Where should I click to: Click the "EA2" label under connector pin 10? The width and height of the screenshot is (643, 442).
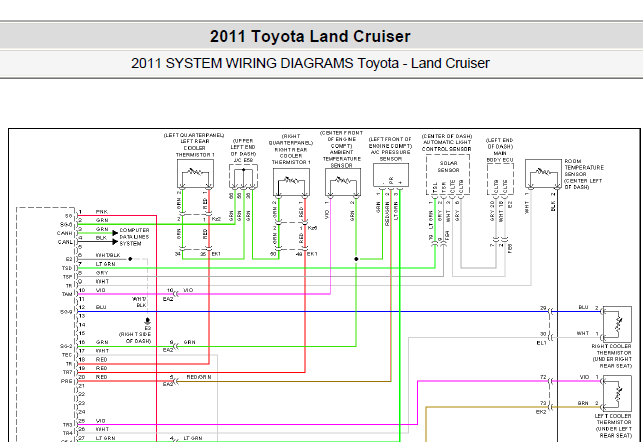pos(168,299)
